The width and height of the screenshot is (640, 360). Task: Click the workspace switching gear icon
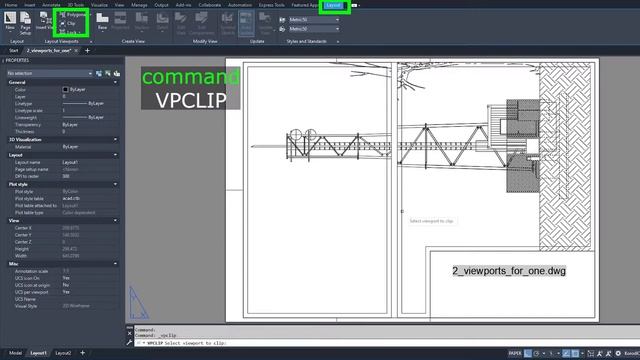click(618, 353)
